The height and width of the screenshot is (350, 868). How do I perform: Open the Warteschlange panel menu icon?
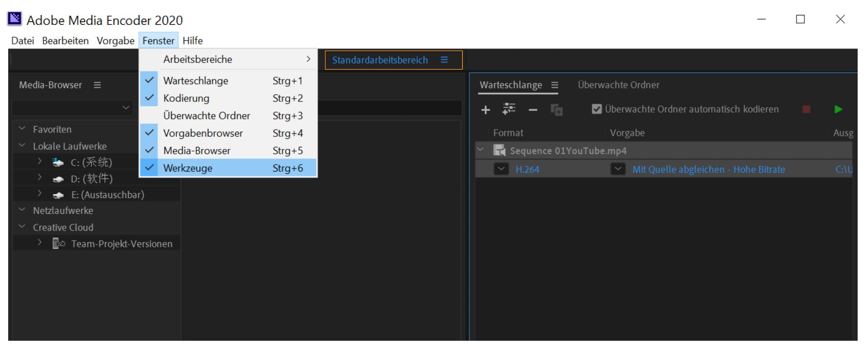[555, 85]
